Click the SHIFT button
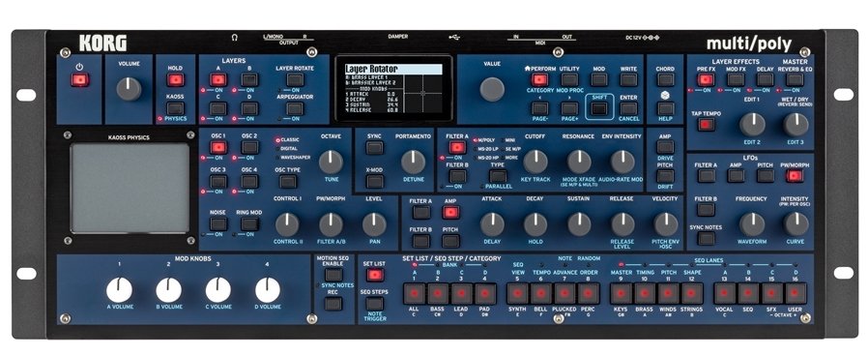The height and width of the screenshot is (355, 868). point(599,108)
